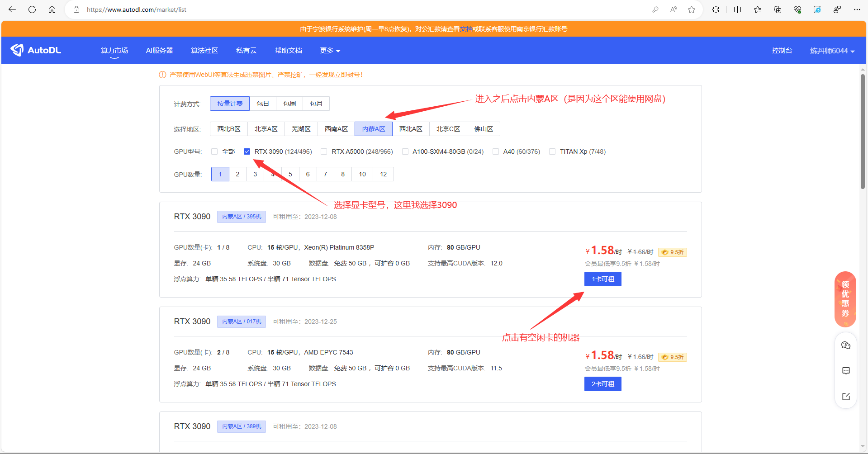Open the 炼丹师6044 account dropdown
Viewport: 868px width, 454px height.
(x=832, y=51)
